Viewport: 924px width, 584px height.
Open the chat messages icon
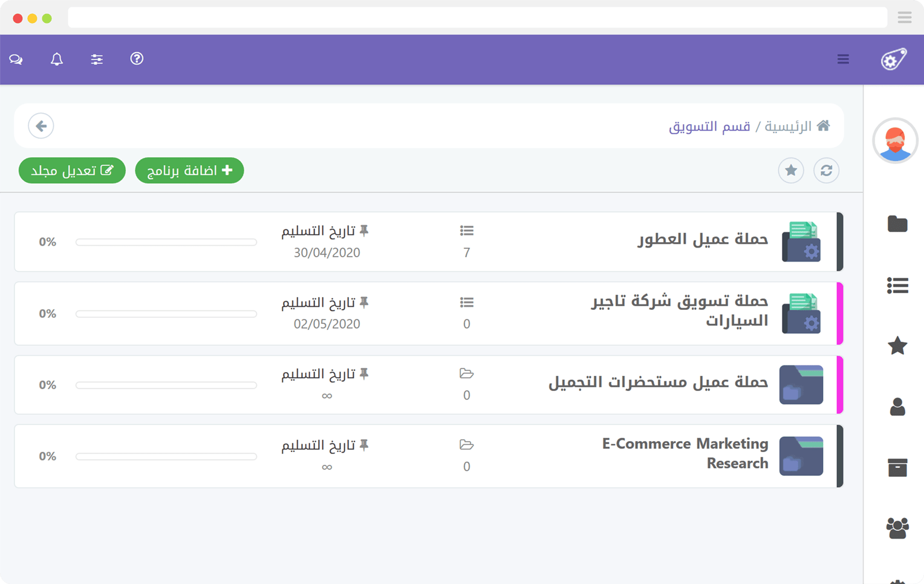[16, 59]
